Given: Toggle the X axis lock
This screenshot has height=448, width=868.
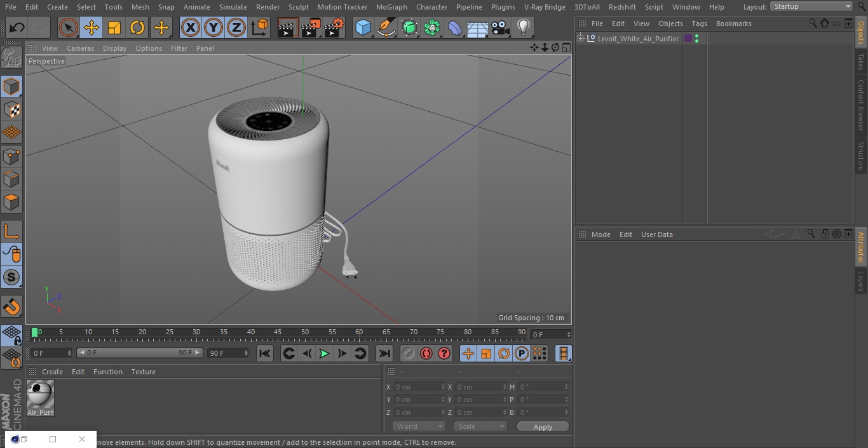Looking at the screenshot, I should [x=191, y=27].
